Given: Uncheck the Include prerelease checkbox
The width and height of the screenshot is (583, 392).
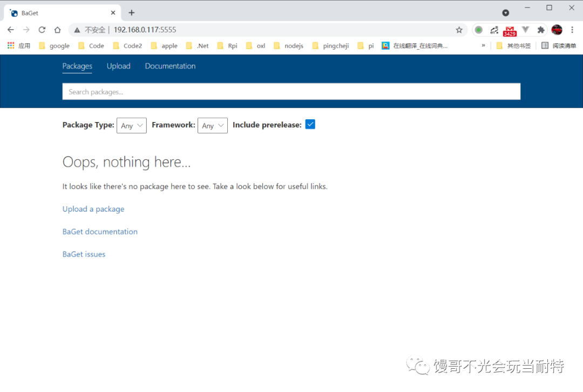Looking at the screenshot, I should coord(310,124).
